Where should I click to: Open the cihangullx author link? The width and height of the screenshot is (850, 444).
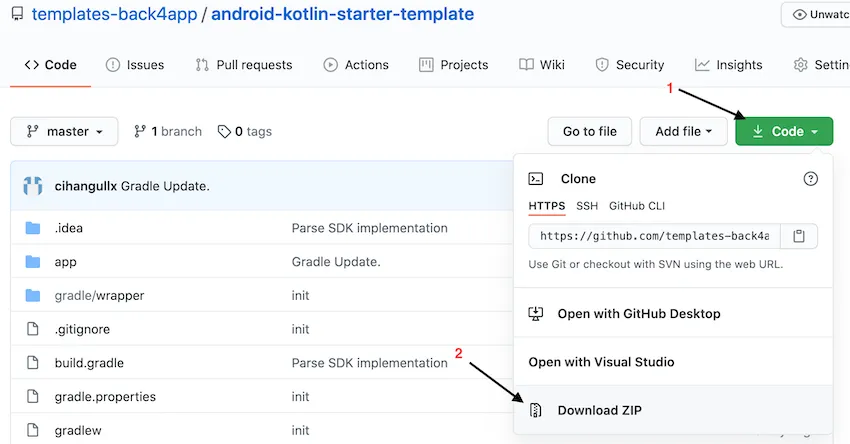point(86,186)
